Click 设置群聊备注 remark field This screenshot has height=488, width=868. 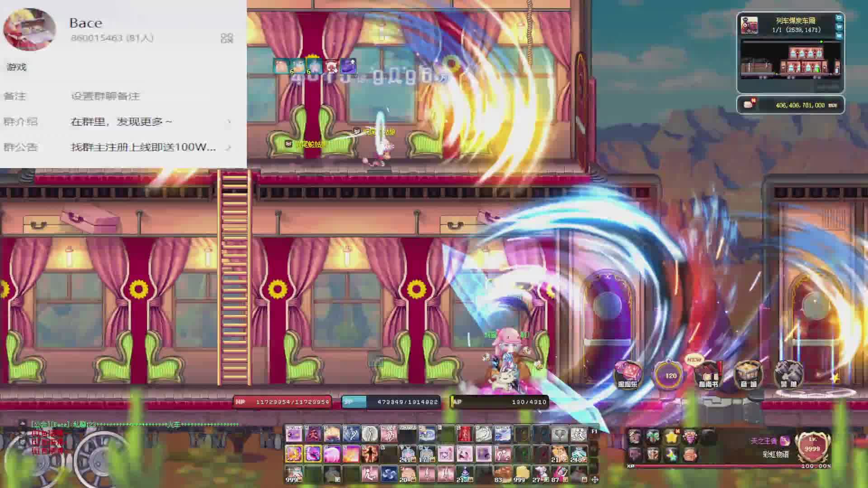(x=105, y=96)
